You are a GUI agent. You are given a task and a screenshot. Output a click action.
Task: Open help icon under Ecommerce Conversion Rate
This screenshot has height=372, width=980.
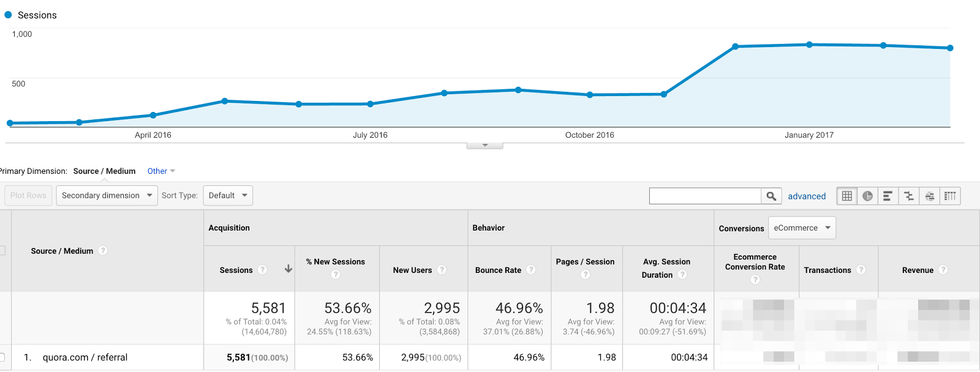pos(755,279)
